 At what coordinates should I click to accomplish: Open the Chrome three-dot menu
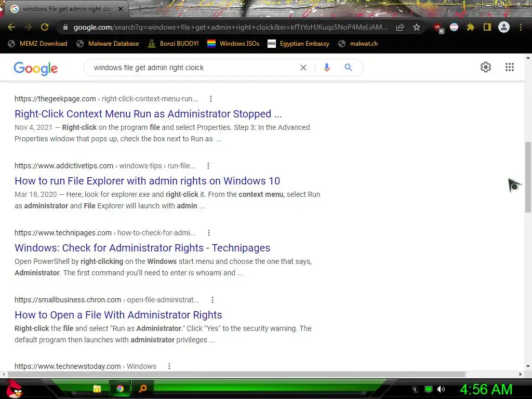pyautogui.click(x=521, y=27)
